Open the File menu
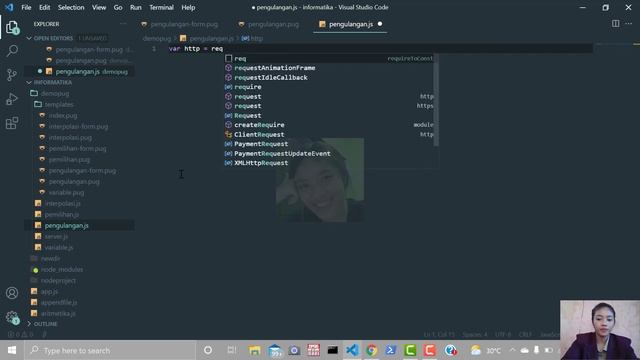Viewport: 640px width, 360px height. [26, 7]
